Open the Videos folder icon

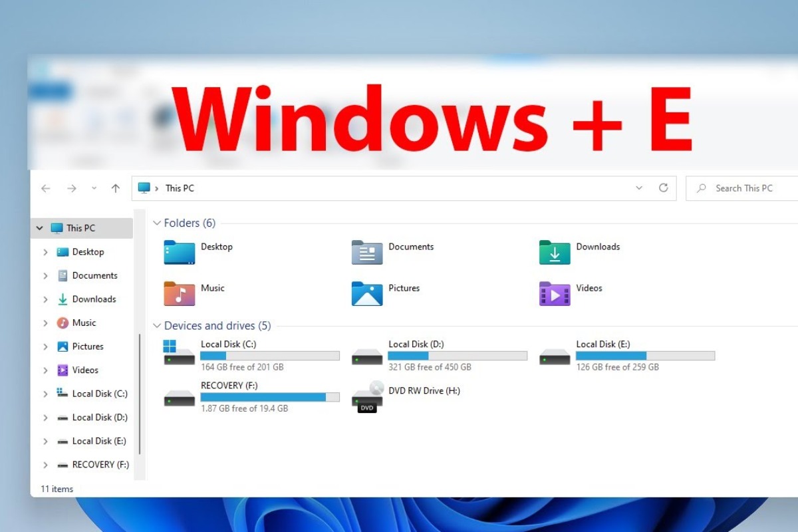tap(553, 294)
